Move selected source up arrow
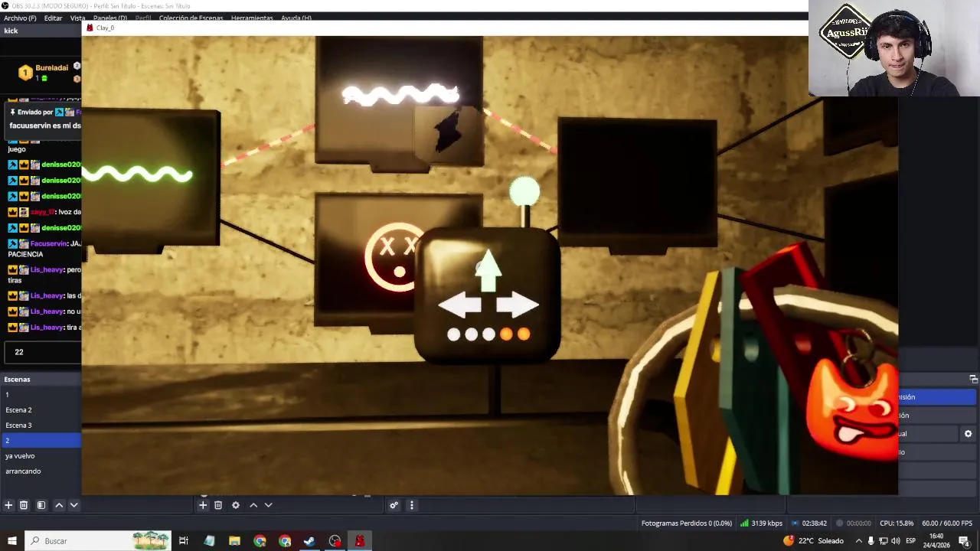The width and height of the screenshot is (980, 551). 253,505
